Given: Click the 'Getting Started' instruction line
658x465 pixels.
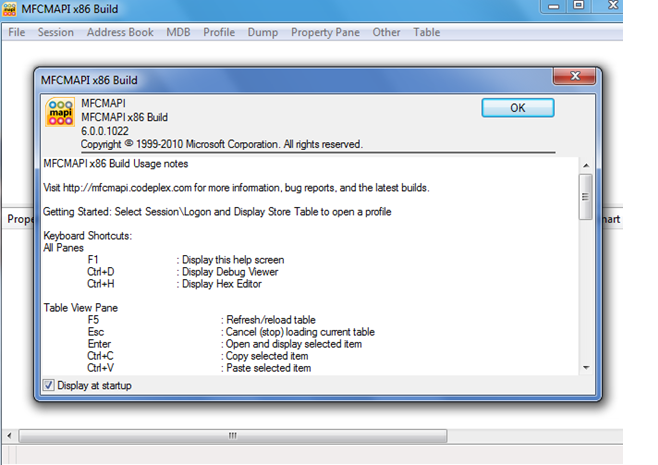Looking at the screenshot, I should [x=217, y=212].
